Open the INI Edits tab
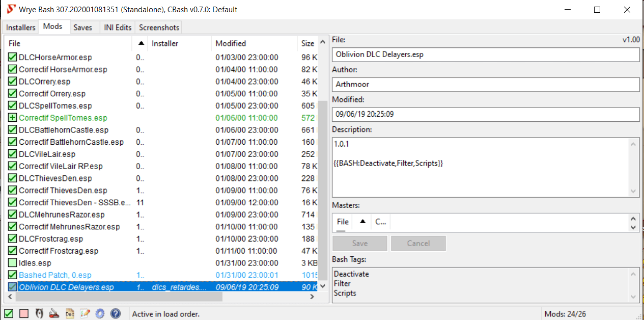The width and height of the screenshot is (644, 320). pyautogui.click(x=118, y=28)
